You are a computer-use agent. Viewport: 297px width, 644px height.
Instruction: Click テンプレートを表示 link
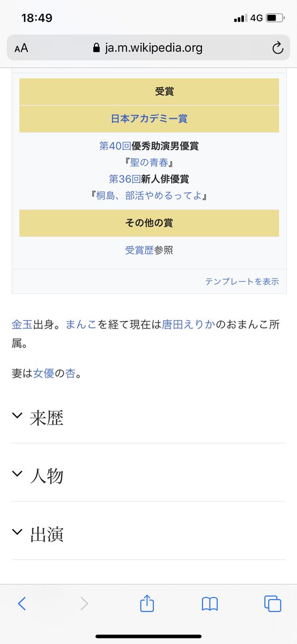tap(242, 281)
